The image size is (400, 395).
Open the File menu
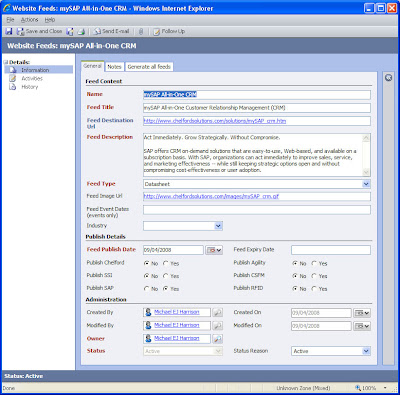pyautogui.click(x=10, y=20)
